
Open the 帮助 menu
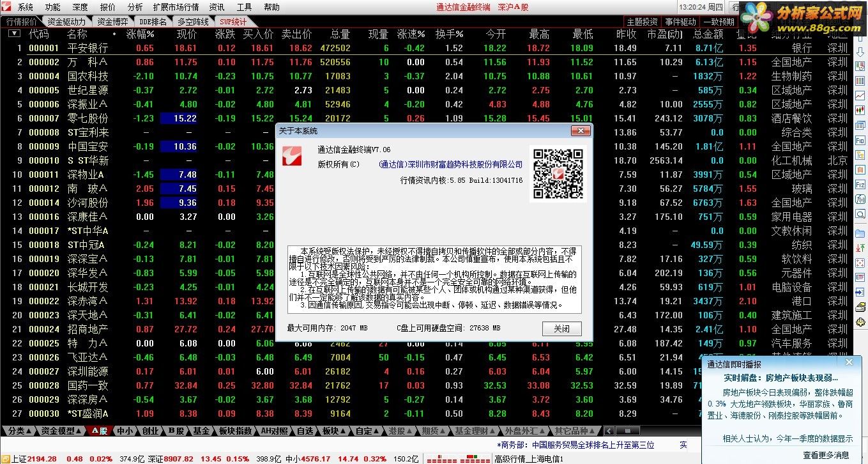pos(271,7)
